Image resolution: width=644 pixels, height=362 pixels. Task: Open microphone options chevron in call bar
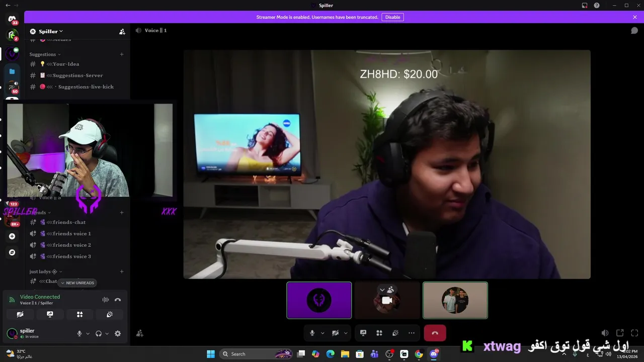click(323, 333)
